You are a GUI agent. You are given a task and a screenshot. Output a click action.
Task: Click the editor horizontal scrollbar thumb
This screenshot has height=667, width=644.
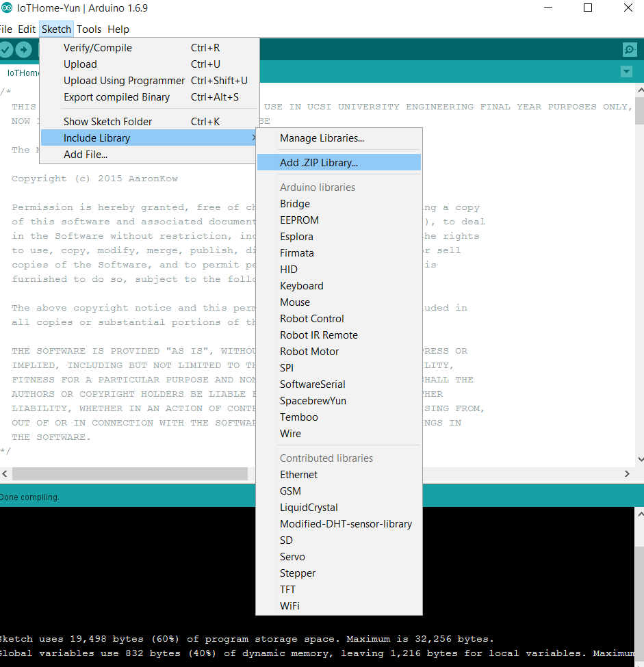pyautogui.click(x=130, y=473)
